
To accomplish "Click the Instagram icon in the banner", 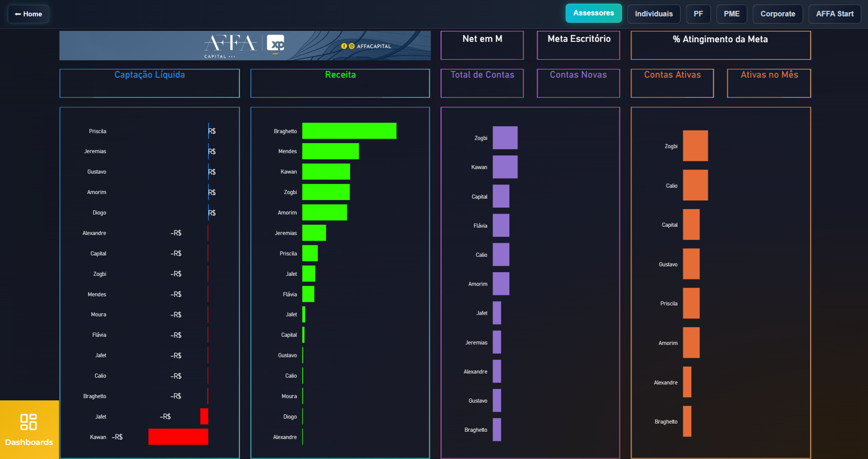I will pyautogui.click(x=352, y=46).
